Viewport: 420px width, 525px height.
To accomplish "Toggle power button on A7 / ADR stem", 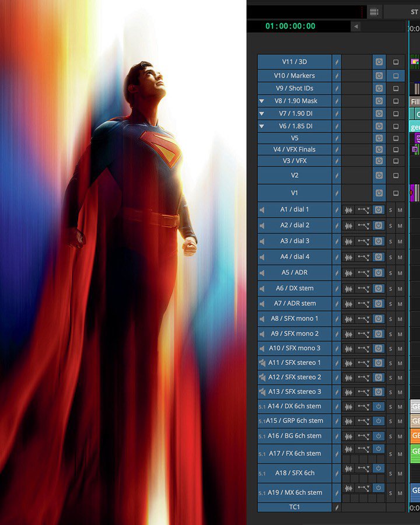I will click(379, 303).
